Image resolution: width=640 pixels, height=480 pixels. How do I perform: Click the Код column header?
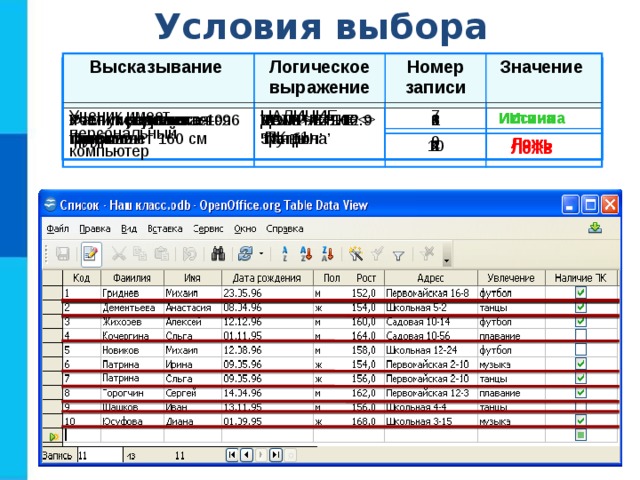tap(82, 278)
